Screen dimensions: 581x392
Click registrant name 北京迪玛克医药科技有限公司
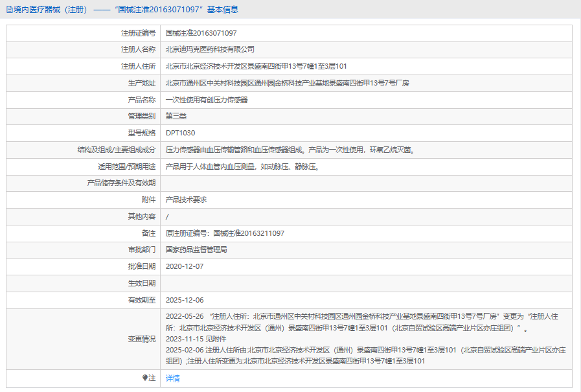pyautogui.click(x=210, y=49)
